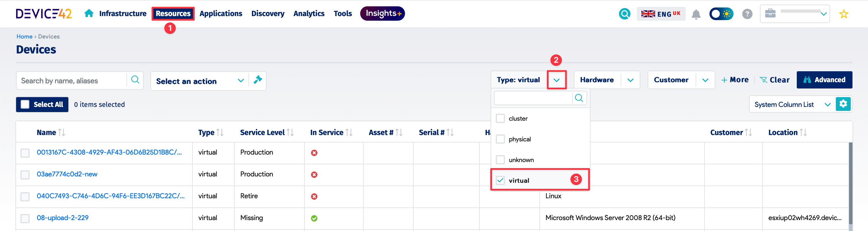Sort by Serial # column arrows
868x231 pixels.
tap(450, 132)
